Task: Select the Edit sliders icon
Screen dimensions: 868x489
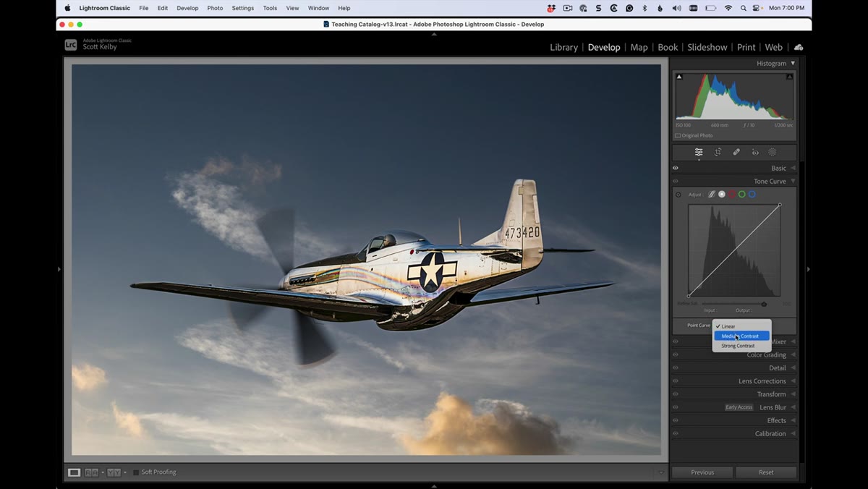Action: pos(699,152)
